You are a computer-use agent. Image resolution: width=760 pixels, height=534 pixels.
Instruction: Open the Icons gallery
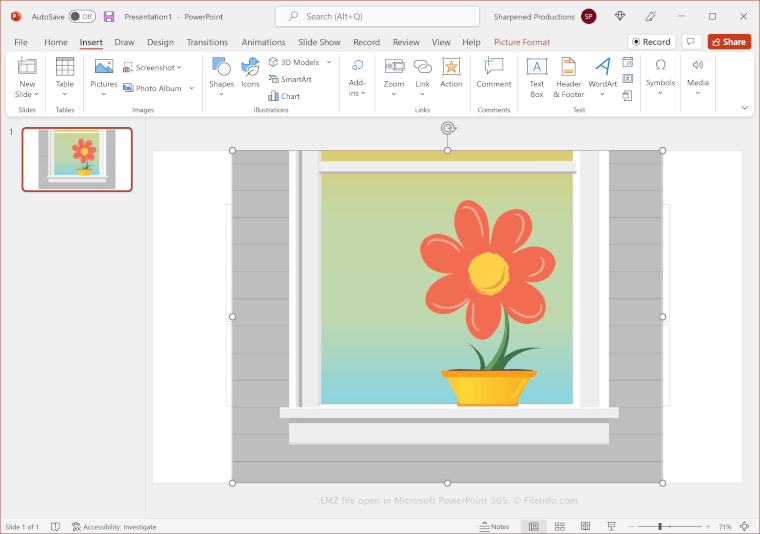click(x=250, y=73)
